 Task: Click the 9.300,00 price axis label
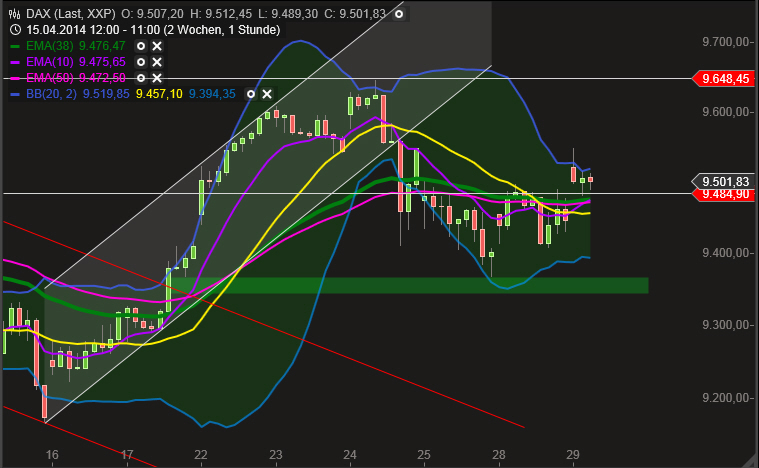coord(726,325)
